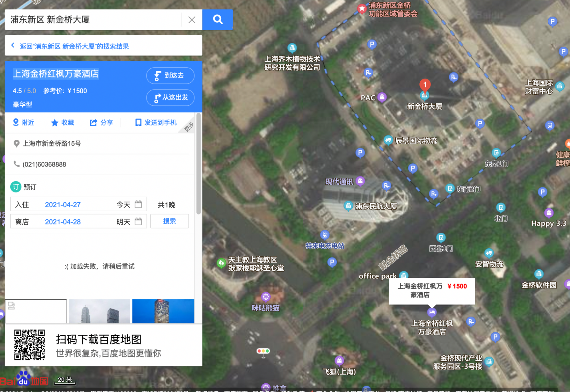Click the PAC shopping pin

(x=382, y=97)
